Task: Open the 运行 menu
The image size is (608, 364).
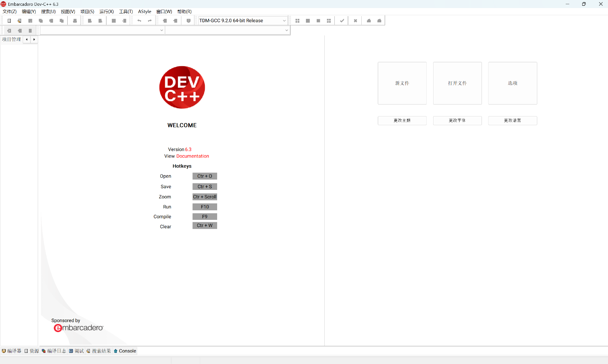Action: coord(106,12)
